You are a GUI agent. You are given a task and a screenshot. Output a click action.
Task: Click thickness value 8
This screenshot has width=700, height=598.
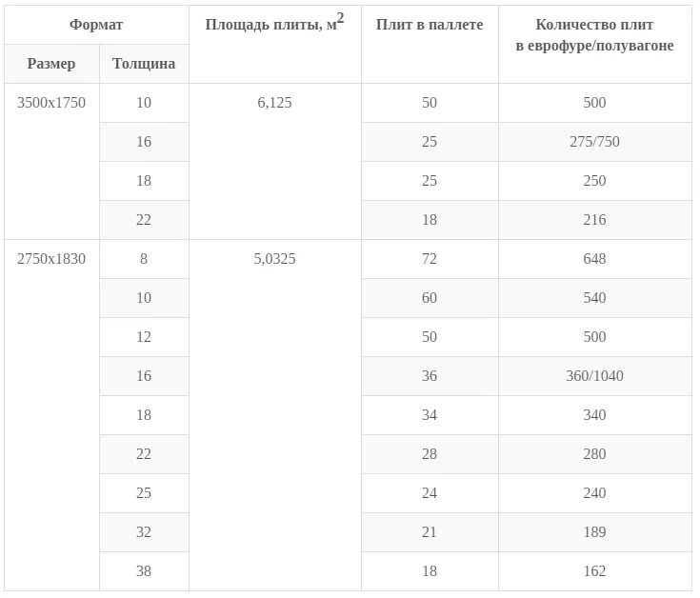tap(144, 259)
